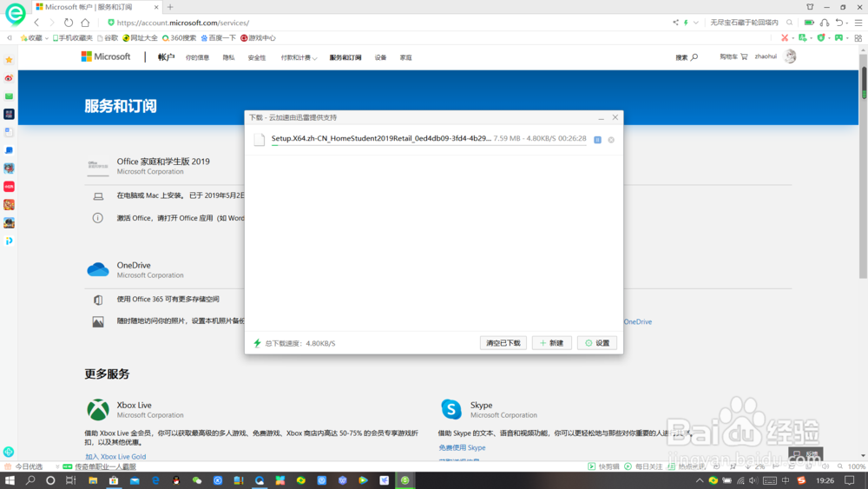Open Windows notification center
Viewport: 868px width, 489px height.
click(x=850, y=480)
